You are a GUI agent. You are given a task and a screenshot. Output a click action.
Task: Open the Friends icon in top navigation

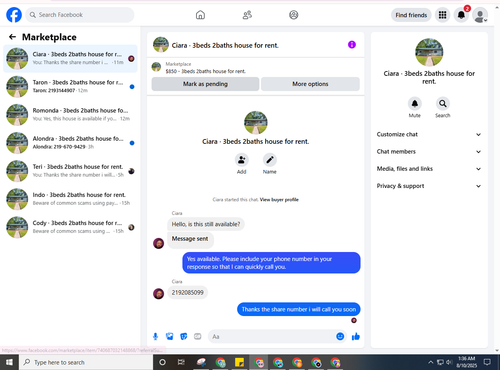[247, 15]
